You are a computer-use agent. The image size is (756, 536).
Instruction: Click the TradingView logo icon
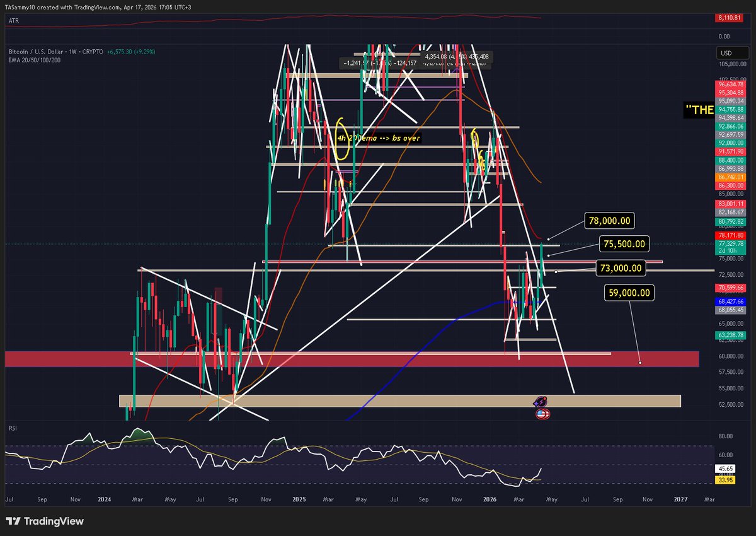[14, 521]
